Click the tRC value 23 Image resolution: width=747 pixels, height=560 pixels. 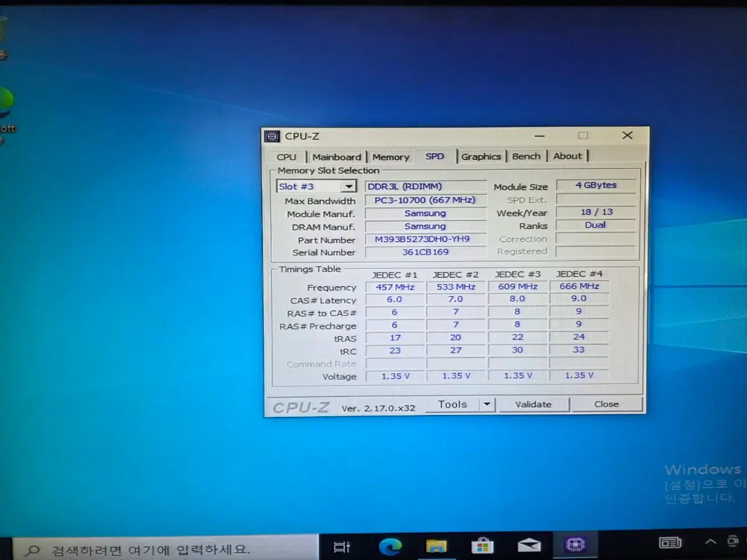coord(395,351)
